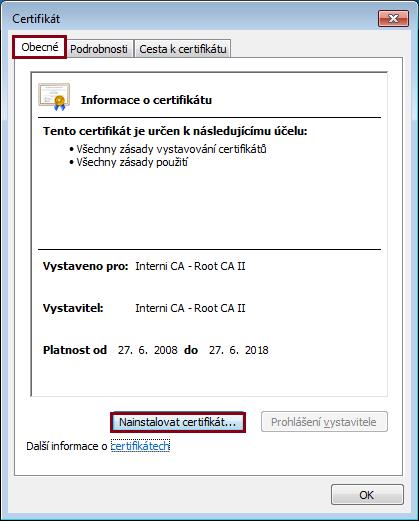Click Nainstalovat certifikát button
420x521 pixels.
[178, 422]
